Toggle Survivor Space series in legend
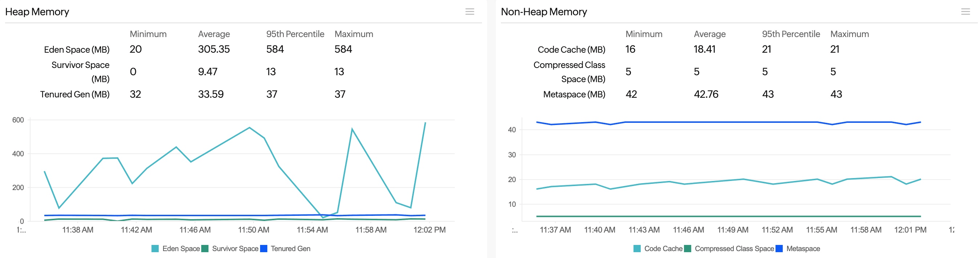 235,249
